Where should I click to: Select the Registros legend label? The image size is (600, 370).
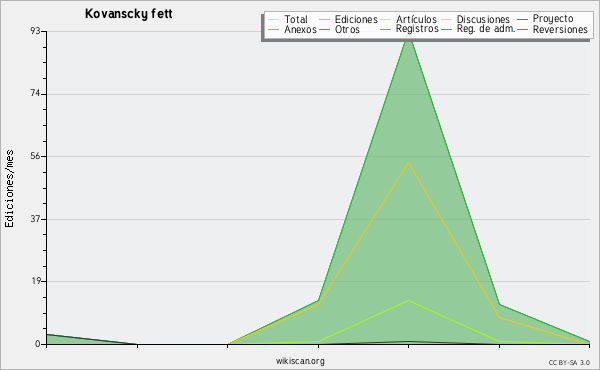[417, 29]
